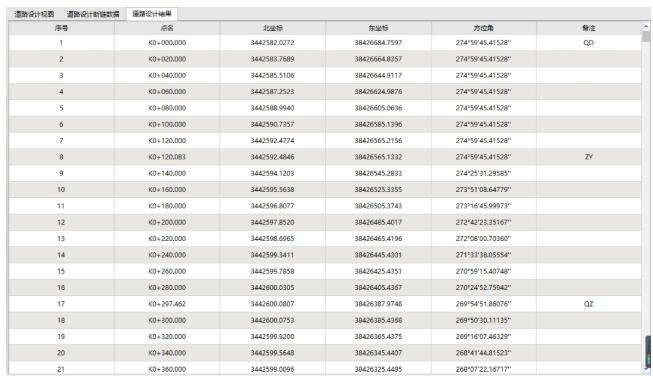Select the QZ remark cell
Image resolution: width=653 pixels, height=388 pixels.
coord(588,304)
